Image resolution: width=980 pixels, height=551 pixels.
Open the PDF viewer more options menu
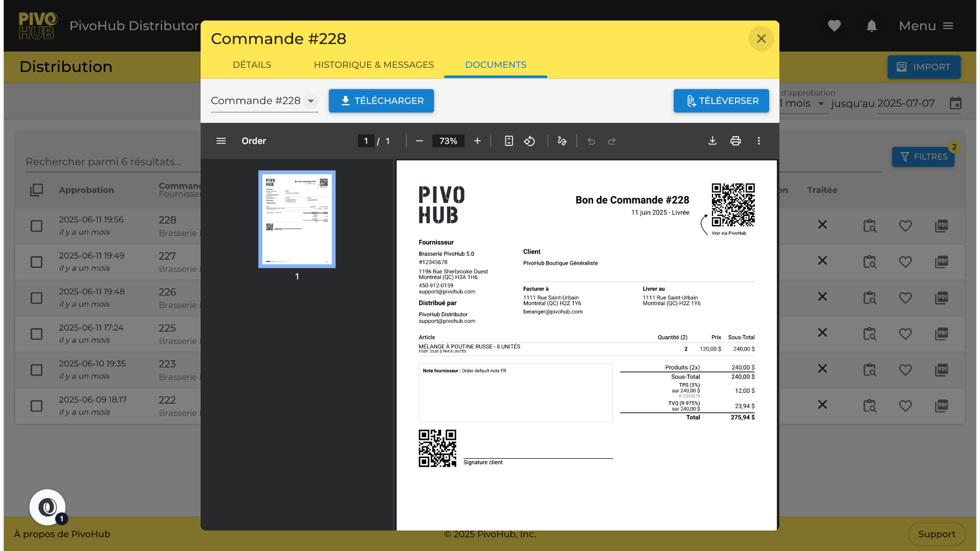point(759,141)
